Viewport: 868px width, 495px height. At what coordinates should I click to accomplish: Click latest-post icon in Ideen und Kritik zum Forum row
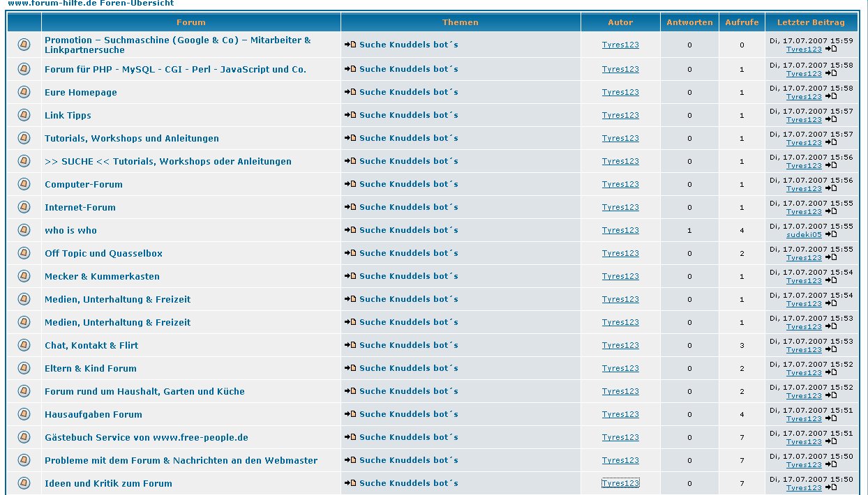(830, 488)
